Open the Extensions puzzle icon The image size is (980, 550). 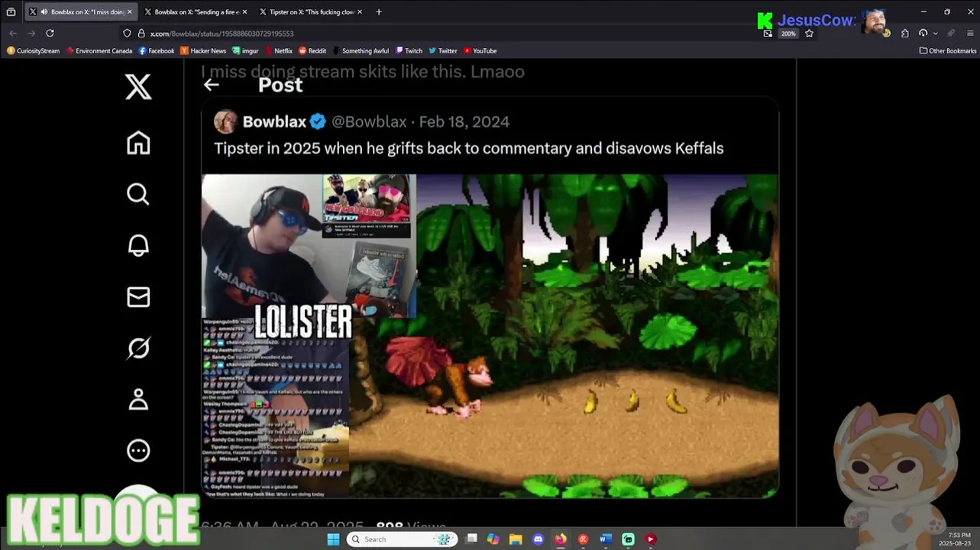(x=905, y=33)
